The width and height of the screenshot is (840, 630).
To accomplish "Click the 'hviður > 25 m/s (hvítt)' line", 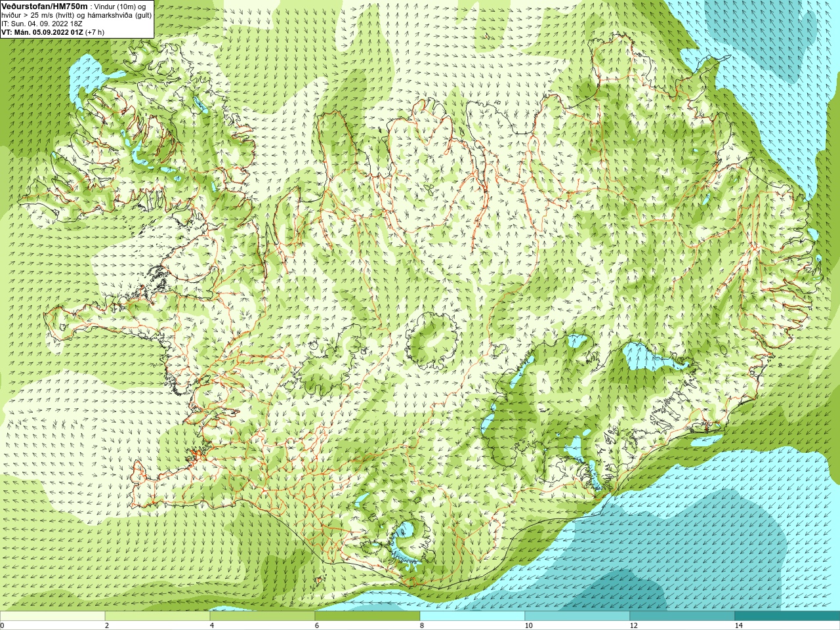I will pyautogui.click(x=77, y=14).
